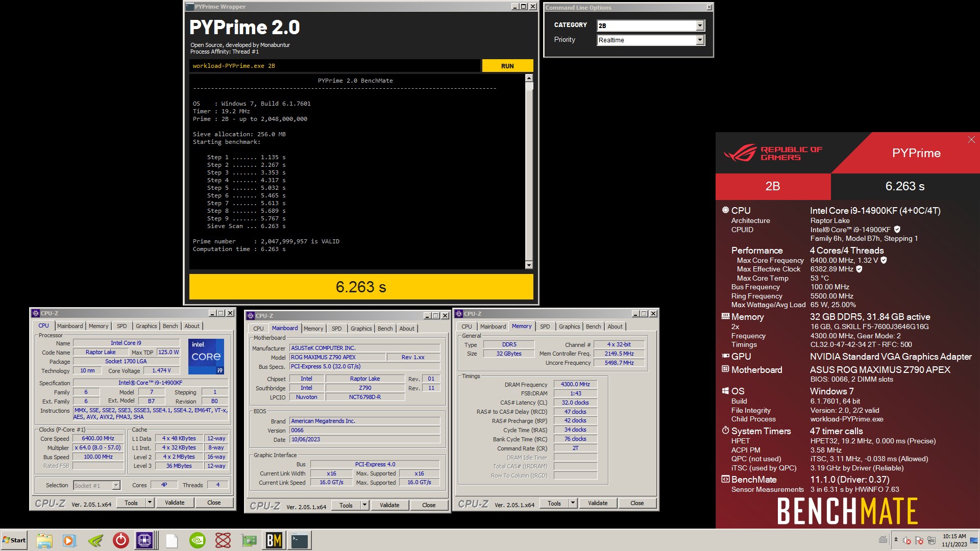This screenshot has width=980, height=551.
Task: Switch to BenchMate BM taskbar icon
Action: click(274, 540)
